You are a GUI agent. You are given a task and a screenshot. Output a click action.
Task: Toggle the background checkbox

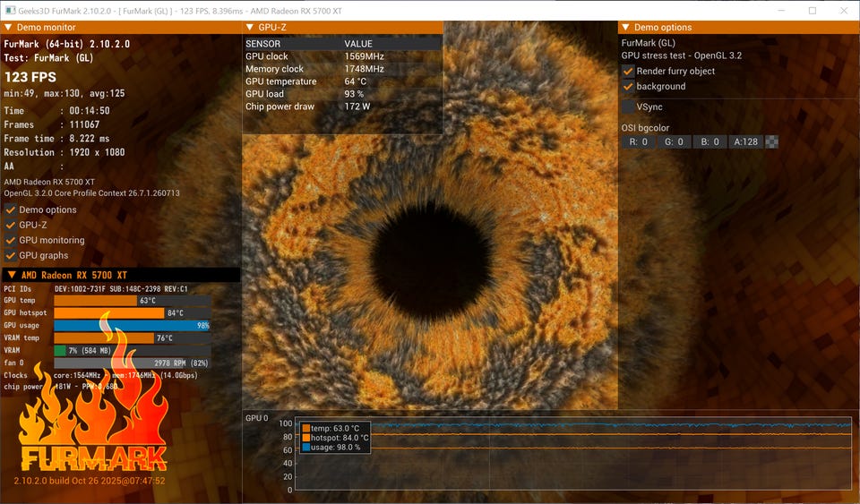[628, 87]
